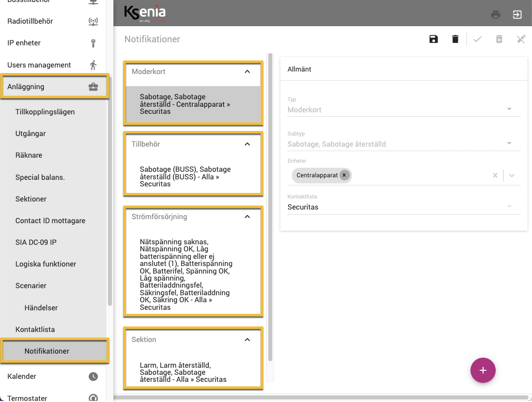This screenshot has width=532, height=402.
Task: Click the black trash delete icon
Action: tap(455, 39)
